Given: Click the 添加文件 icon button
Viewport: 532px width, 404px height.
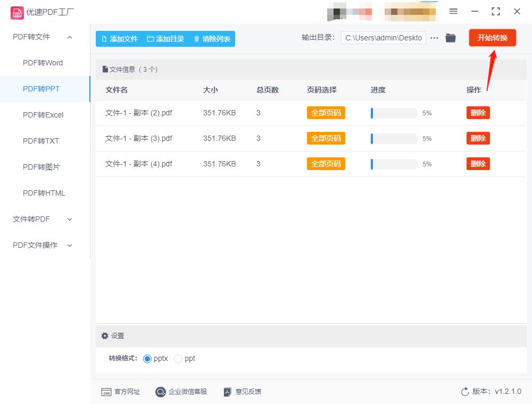Looking at the screenshot, I should 103,38.
